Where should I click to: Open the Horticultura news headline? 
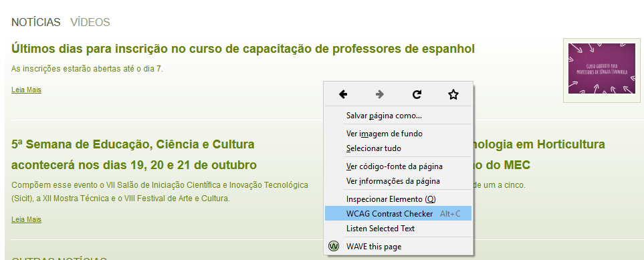[539, 155]
